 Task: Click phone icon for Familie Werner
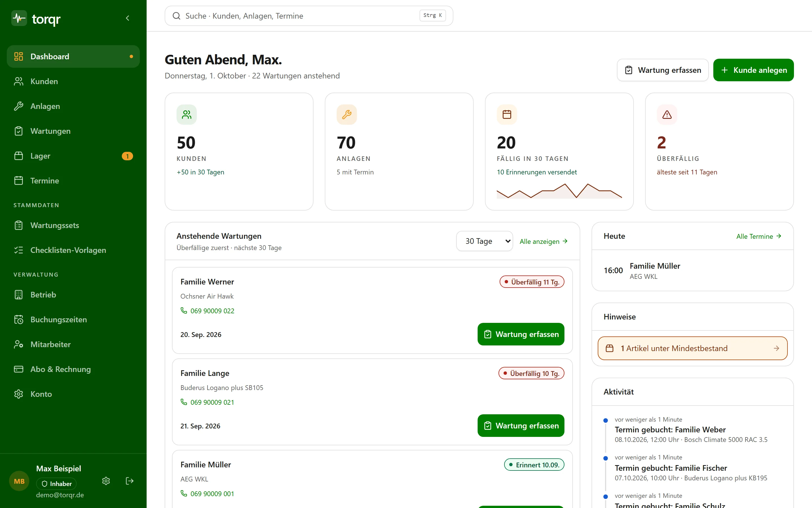click(184, 310)
